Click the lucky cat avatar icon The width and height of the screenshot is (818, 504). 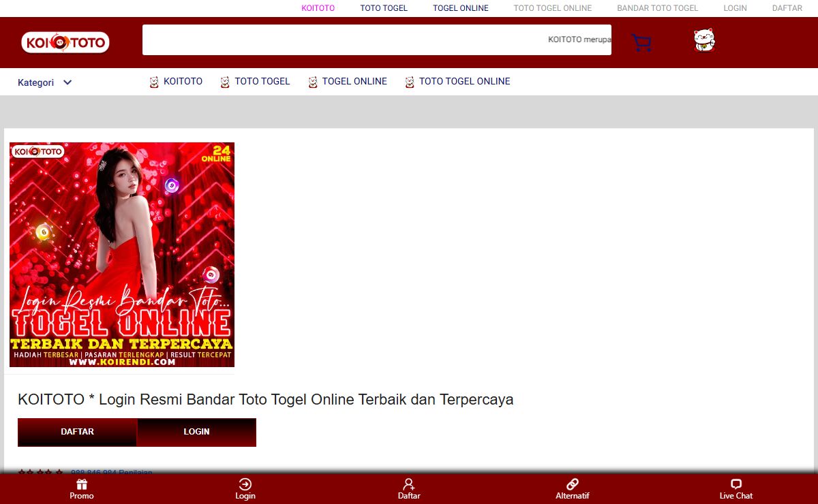703,41
